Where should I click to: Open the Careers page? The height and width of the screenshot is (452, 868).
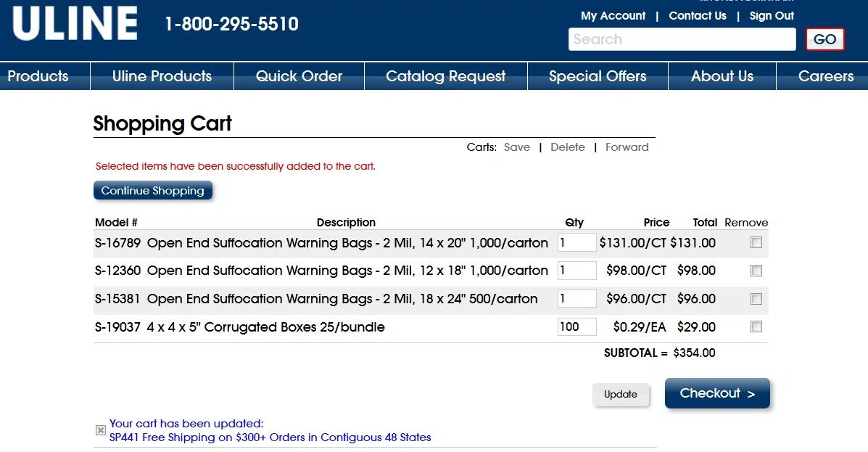point(825,76)
